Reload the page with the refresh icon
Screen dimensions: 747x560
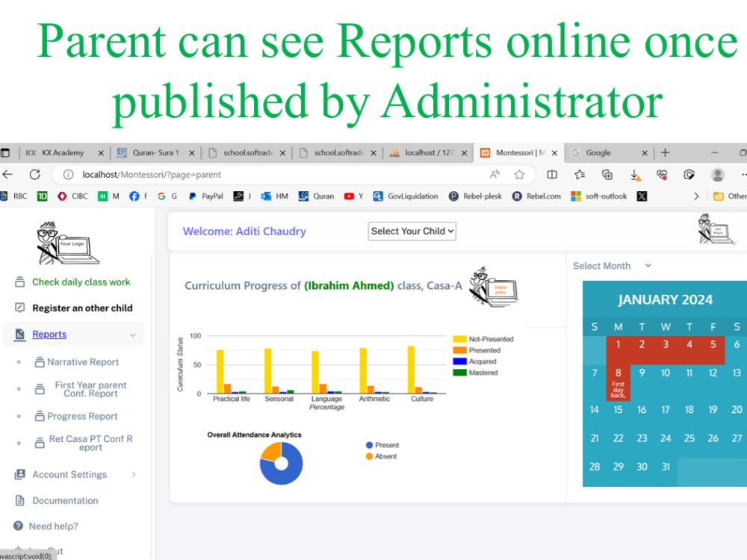[35, 175]
